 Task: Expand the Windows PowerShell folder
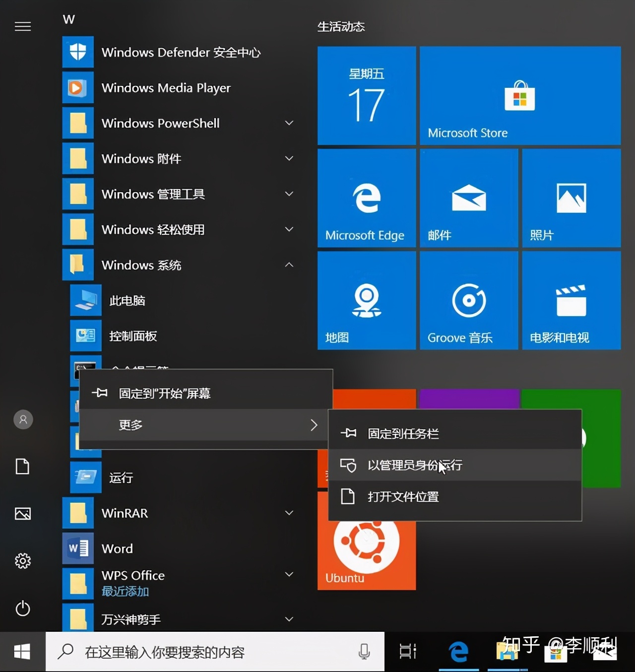click(289, 123)
